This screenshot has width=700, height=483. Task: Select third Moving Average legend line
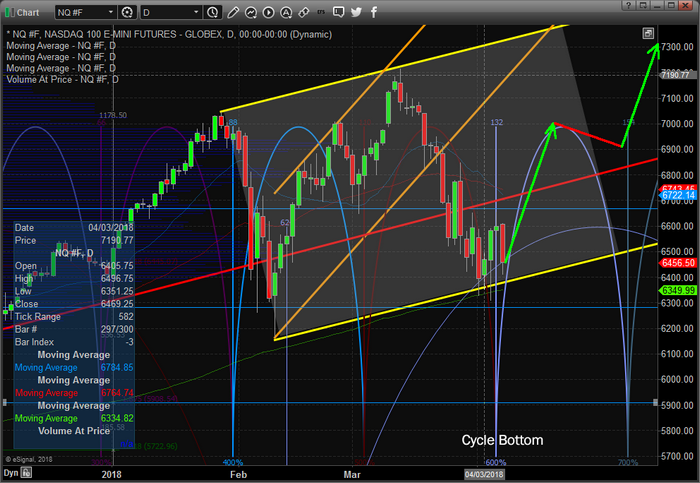[61, 68]
